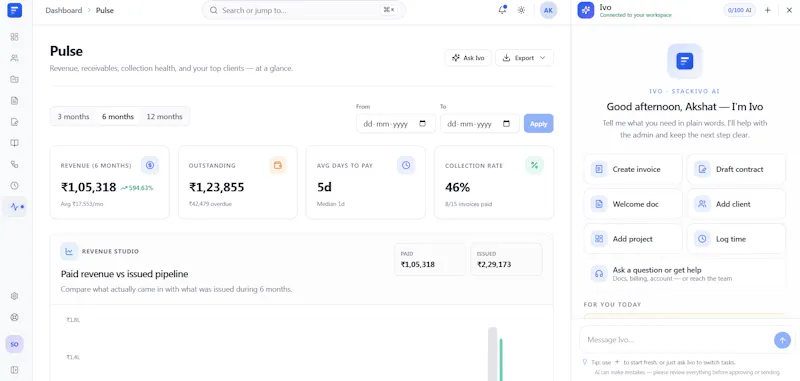
Task: Click the Stackivo logo in the sidebar
Action: (14, 10)
